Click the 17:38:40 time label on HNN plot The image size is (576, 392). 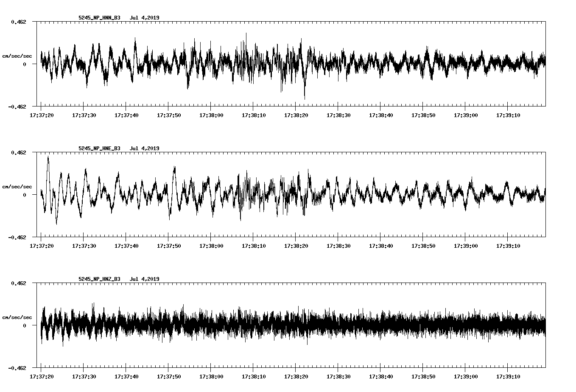[x=381, y=115]
